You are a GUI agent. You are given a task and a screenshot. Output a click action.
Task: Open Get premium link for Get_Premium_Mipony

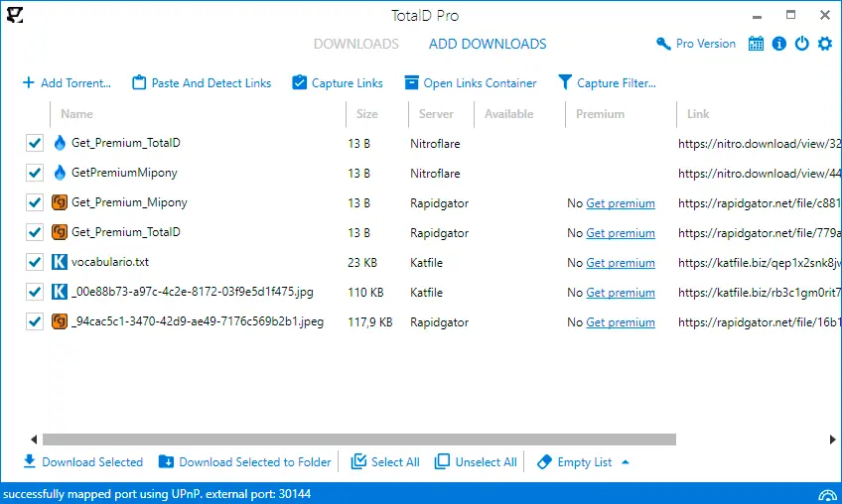click(x=621, y=203)
